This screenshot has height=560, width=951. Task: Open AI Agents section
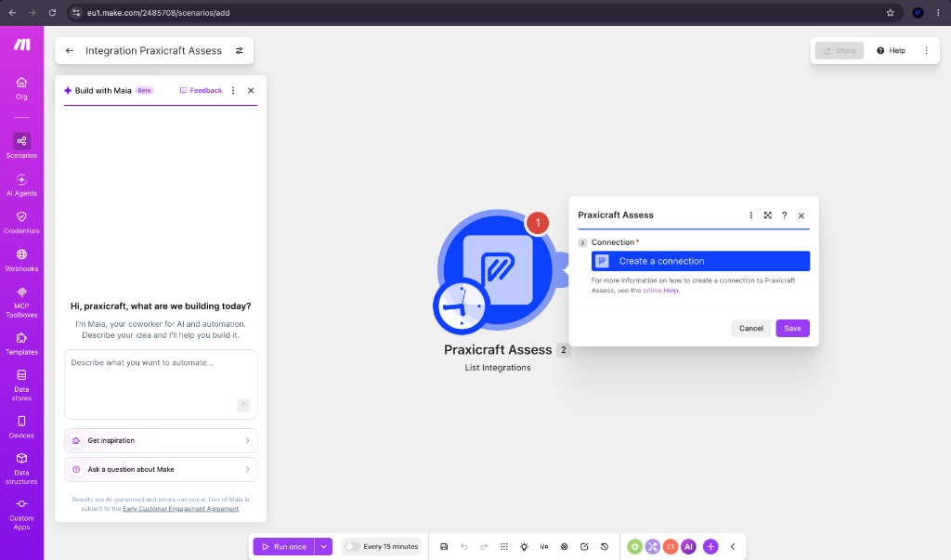pos(22,185)
